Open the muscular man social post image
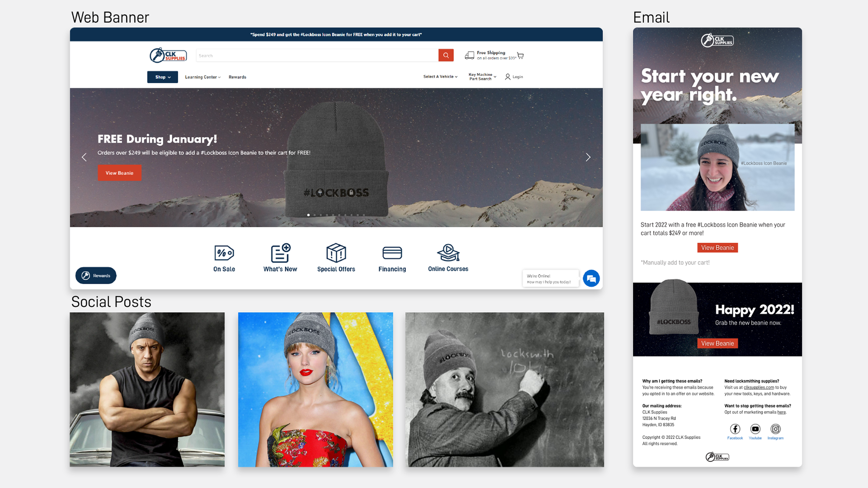Viewport: 868px width, 488px height. coord(147,389)
